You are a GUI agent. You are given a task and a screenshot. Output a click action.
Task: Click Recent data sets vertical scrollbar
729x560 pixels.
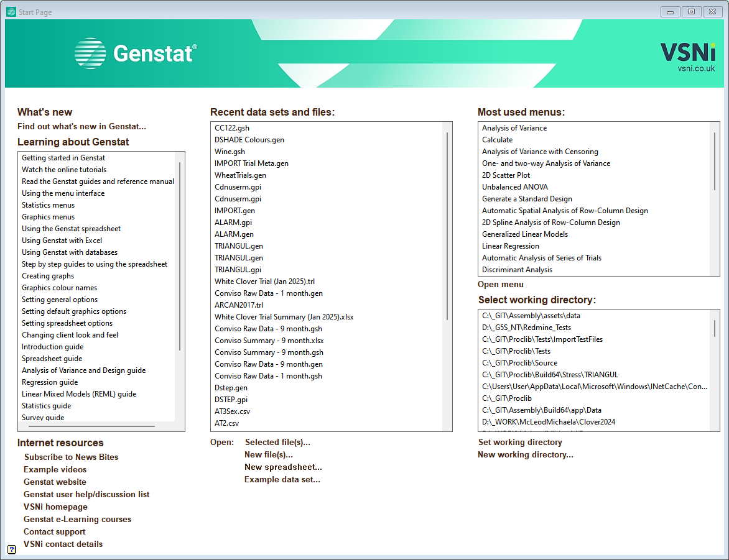coord(447,226)
